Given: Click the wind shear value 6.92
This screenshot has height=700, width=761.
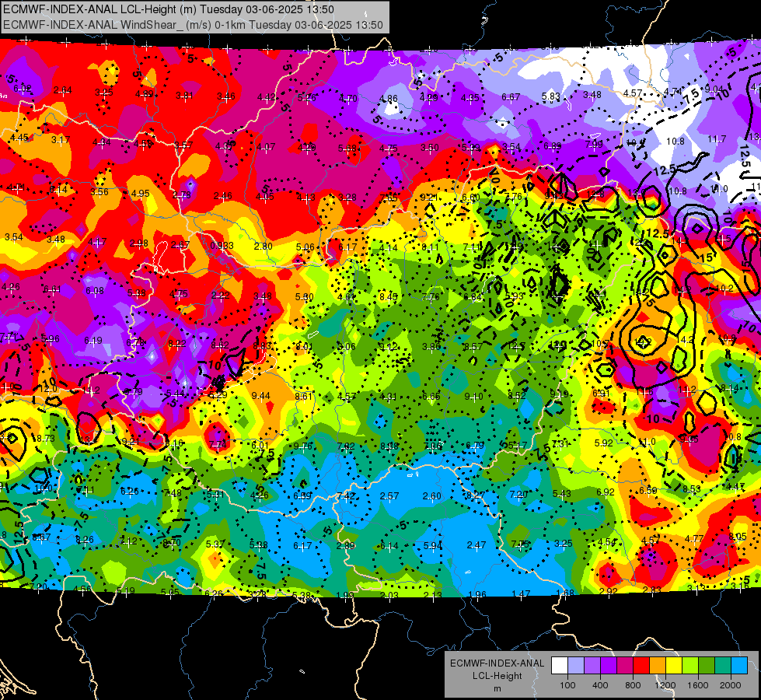Looking at the screenshot, I should click(x=606, y=492).
